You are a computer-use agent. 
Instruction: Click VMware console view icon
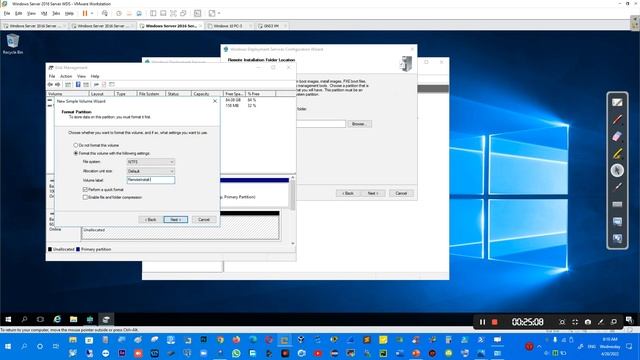tap(198, 13)
